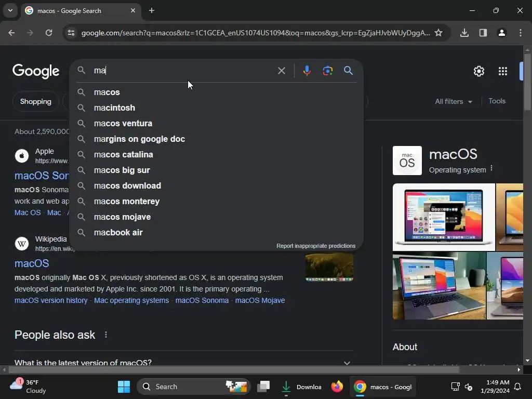Go back to previous page
The width and height of the screenshot is (532, 399).
(11, 33)
